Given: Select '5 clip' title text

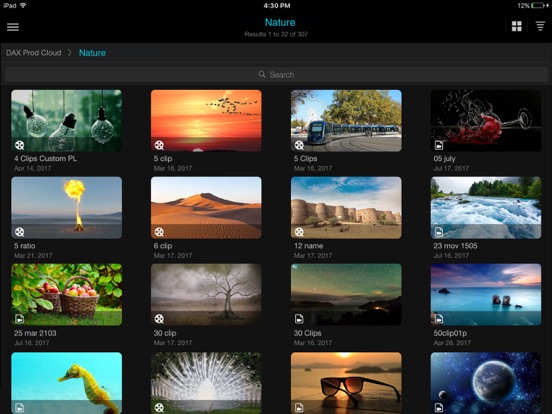Looking at the screenshot, I should (163, 158).
